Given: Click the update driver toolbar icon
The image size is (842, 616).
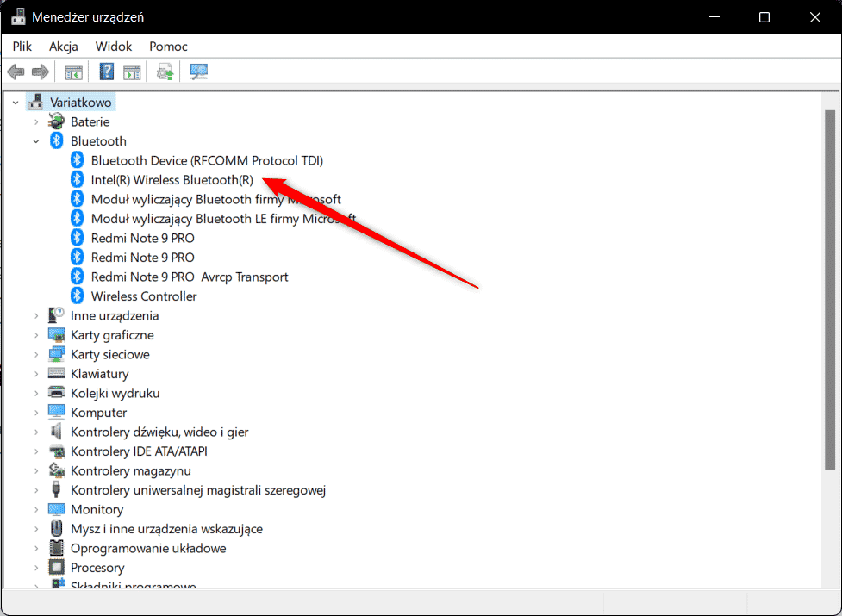Looking at the screenshot, I should (165, 72).
